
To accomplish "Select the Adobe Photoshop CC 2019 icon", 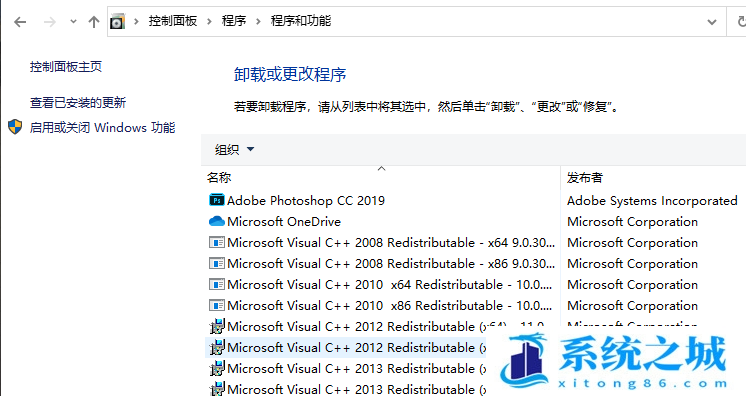I will tap(217, 200).
